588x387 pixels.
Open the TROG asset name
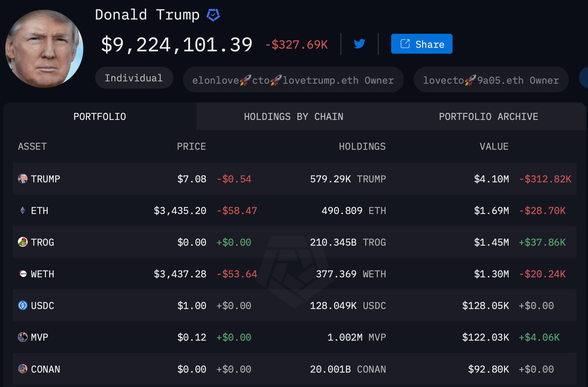click(43, 242)
